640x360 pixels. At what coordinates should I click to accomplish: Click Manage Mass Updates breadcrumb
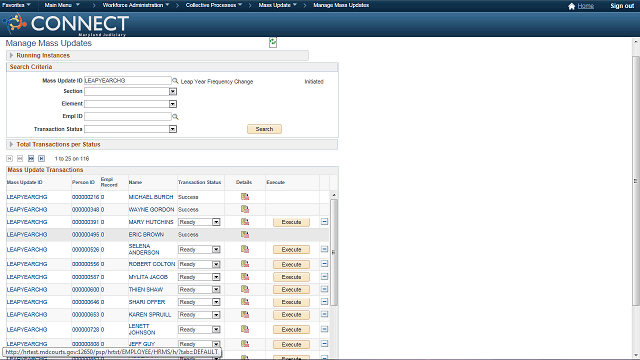click(341, 5)
